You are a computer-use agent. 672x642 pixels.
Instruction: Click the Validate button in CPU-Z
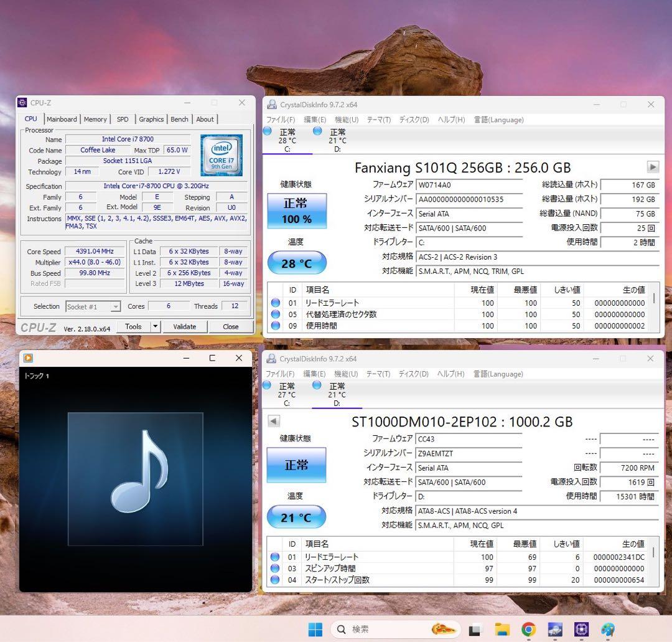[x=184, y=326]
